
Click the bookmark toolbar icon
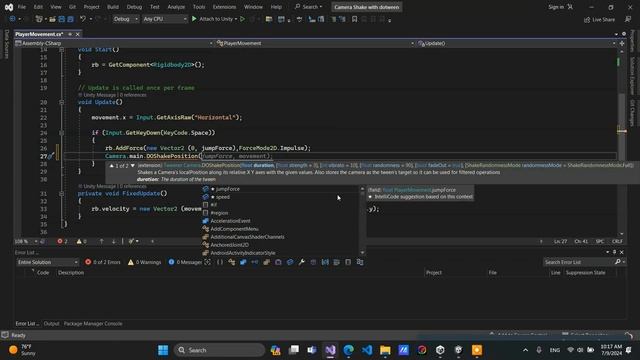point(354,19)
